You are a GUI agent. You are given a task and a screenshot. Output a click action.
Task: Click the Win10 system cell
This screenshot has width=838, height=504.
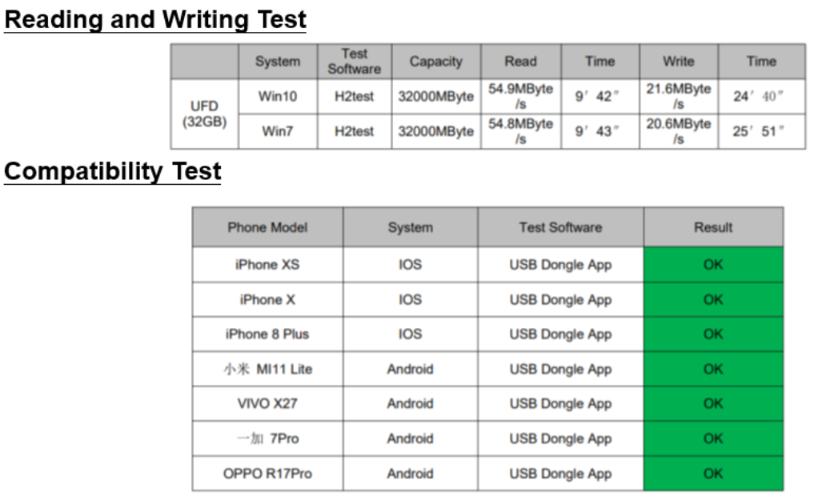(x=278, y=97)
